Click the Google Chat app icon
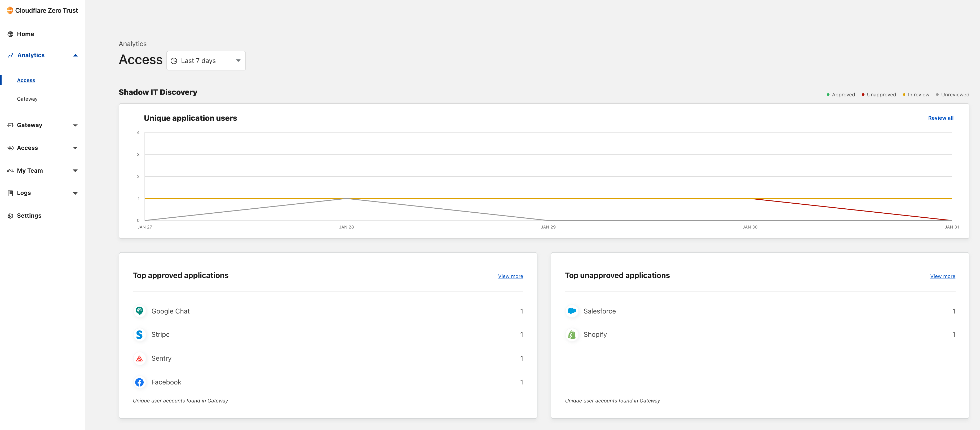This screenshot has width=980, height=430. (140, 311)
